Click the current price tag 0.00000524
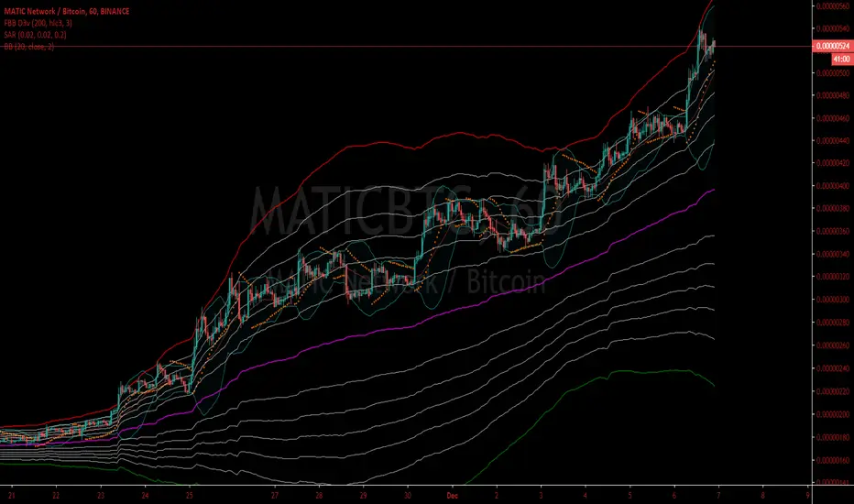 point(833,47)
